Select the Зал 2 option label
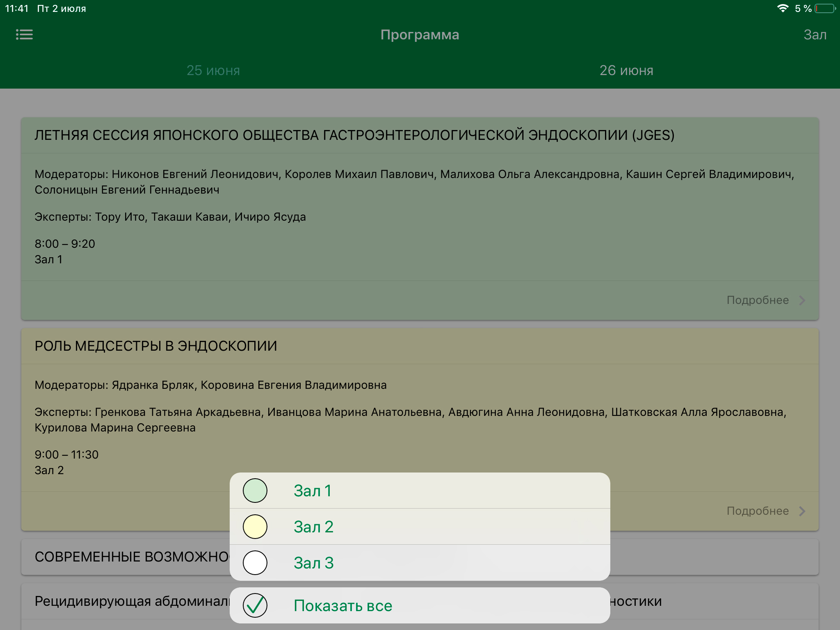 (313, 527)
